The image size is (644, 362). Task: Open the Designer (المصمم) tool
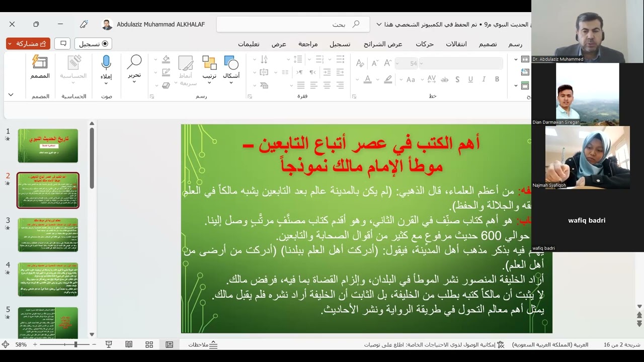coord(40,68)
